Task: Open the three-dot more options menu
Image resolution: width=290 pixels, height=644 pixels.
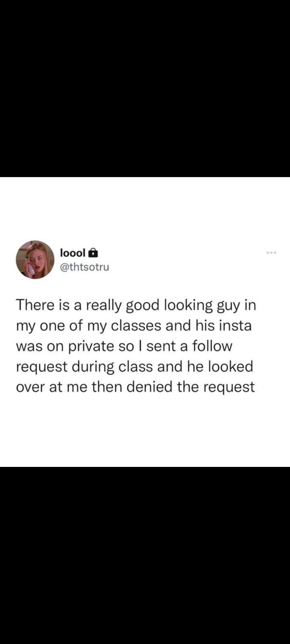Action: [271, 253]
